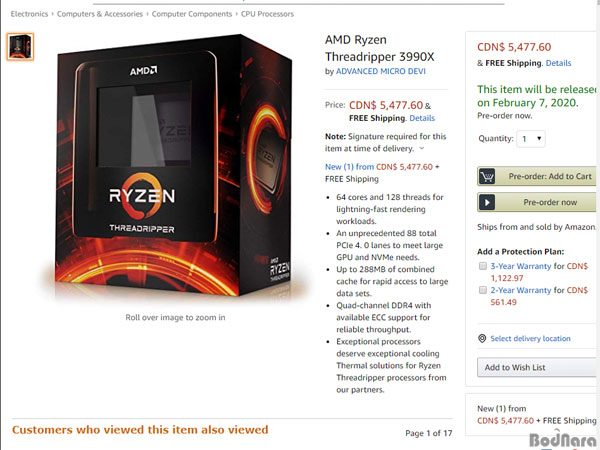Image resolution: width=600 pixels, height=450 pixels.
Task: Open the Quantity dropdown
Action: (x=531, y=139)
